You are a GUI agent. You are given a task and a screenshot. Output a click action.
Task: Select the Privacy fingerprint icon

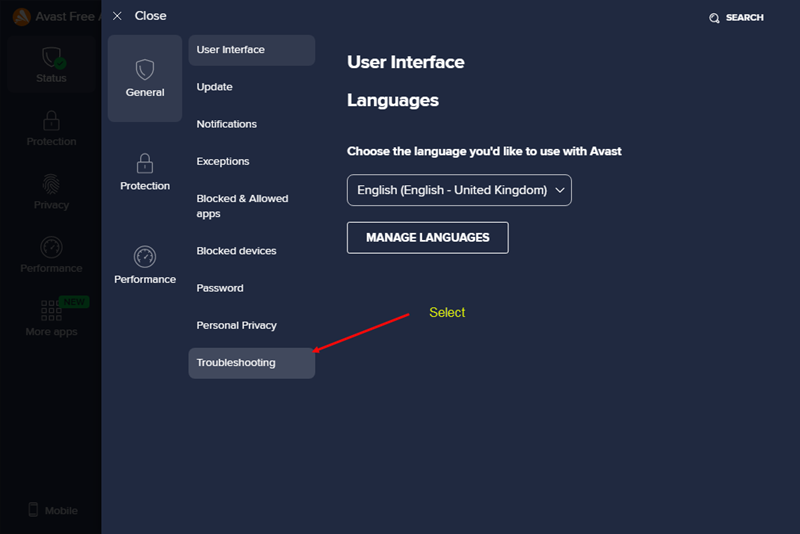[51, 186]
